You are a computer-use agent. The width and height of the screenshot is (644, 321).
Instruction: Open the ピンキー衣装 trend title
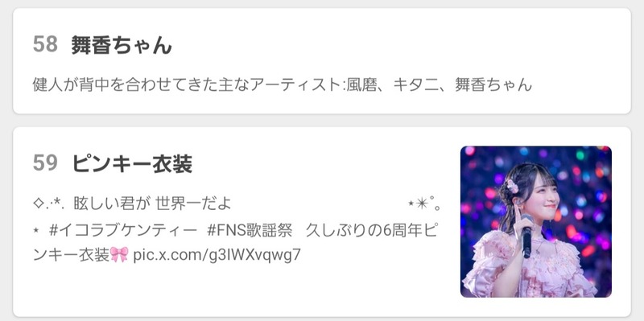click(132, 163)
